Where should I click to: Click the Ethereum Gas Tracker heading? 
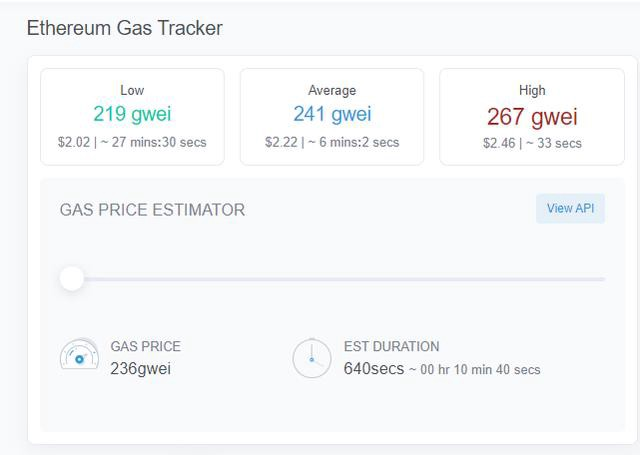point(124,28)
